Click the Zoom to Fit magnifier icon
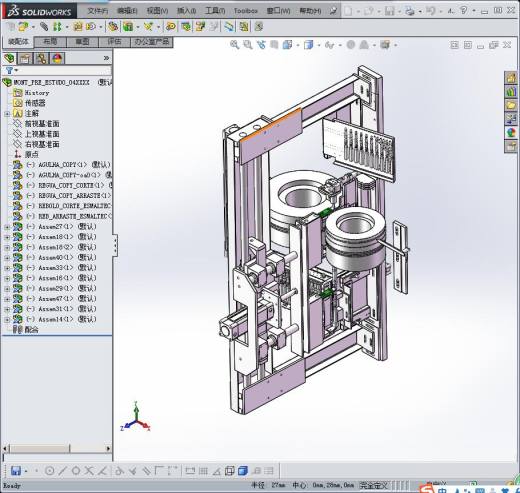 234,45
